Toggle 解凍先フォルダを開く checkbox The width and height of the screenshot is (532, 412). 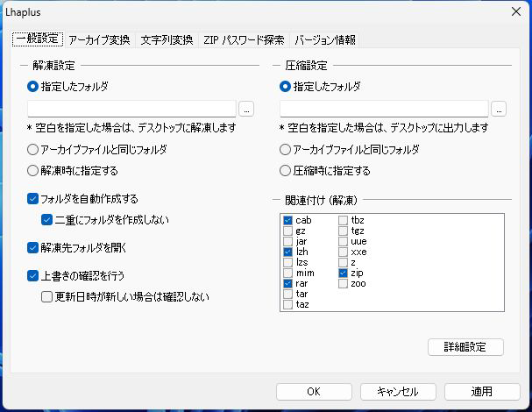[33, 248]
